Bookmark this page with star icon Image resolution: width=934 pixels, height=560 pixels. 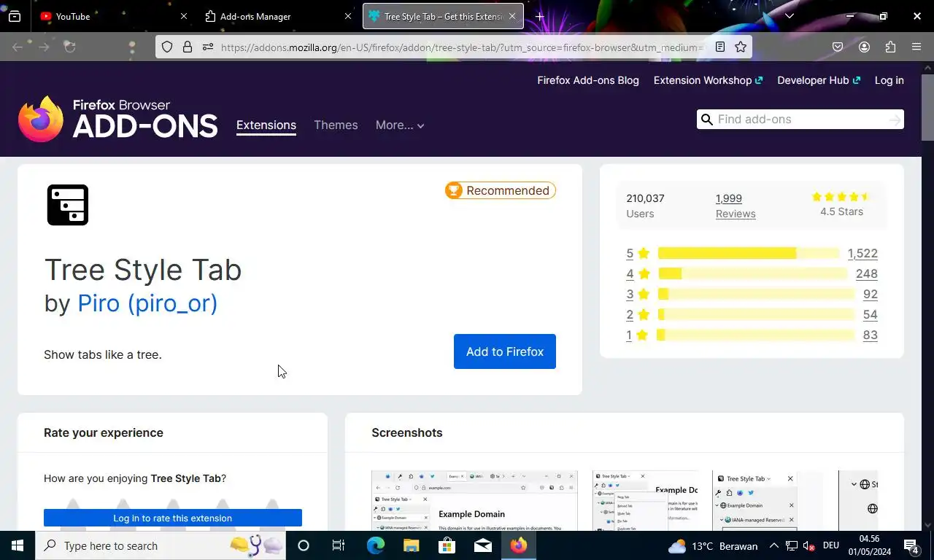(x=741, y=47)
